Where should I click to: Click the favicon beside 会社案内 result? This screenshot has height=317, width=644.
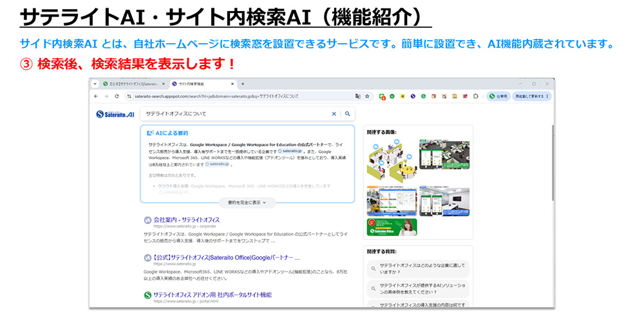click(148, 220)
